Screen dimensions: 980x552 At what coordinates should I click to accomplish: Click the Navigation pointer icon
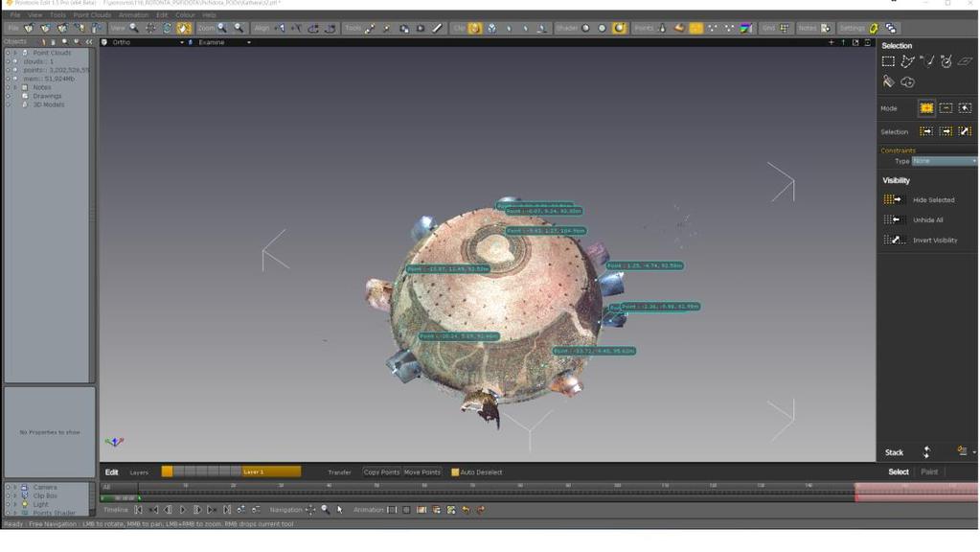pos(340,510)
